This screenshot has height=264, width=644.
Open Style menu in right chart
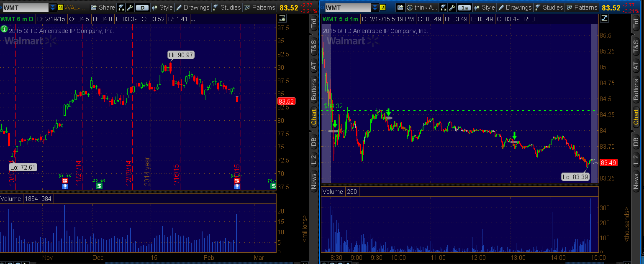click(x=484, y=8)
